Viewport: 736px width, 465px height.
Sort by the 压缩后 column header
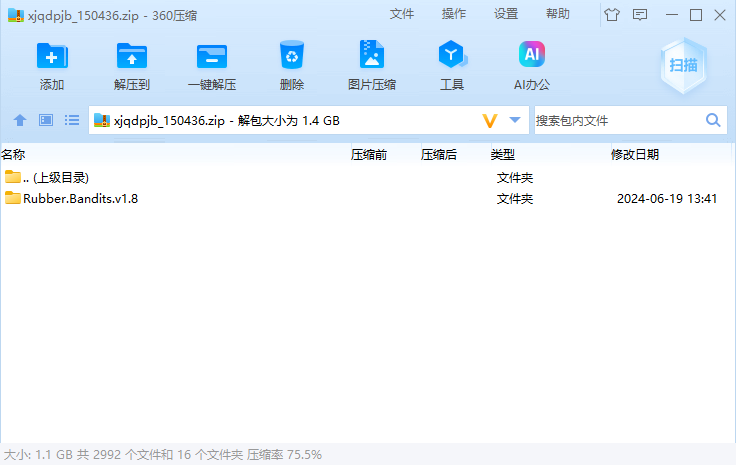tap(438, 154)
